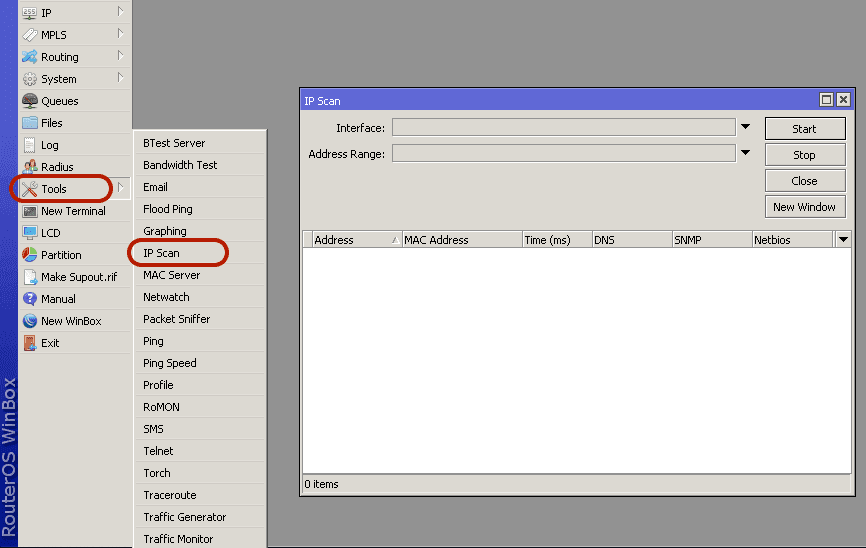The height and width of the screenshot is (548, 866).
Task: Open the table columns dropdown arrow
Action: coord(843,239)
